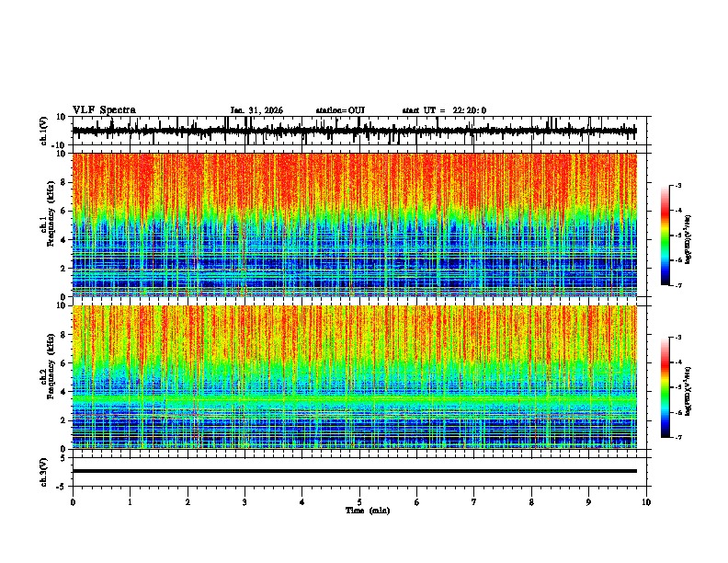
Task: Select the date text "Jan. 31, 2026"
Action: pos(256,110)
